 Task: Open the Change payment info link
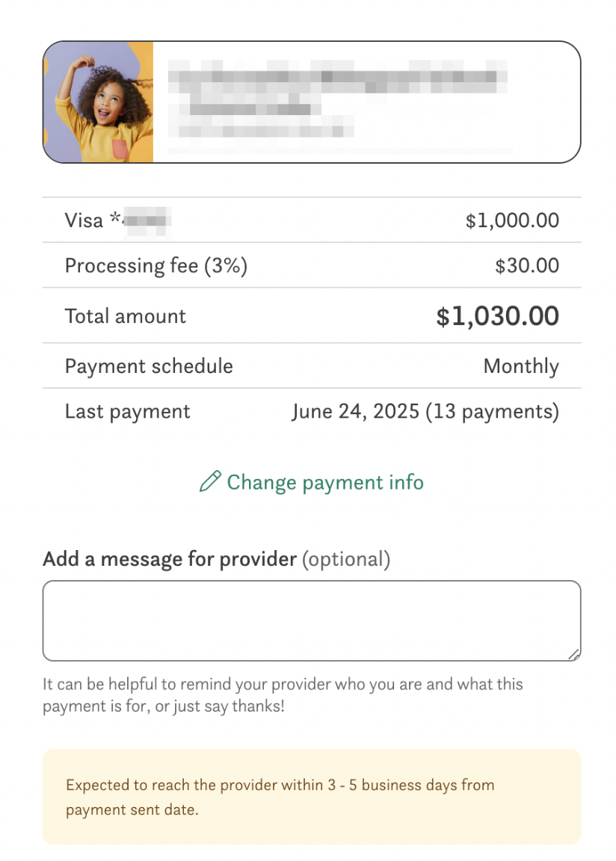tap(324, 483)
